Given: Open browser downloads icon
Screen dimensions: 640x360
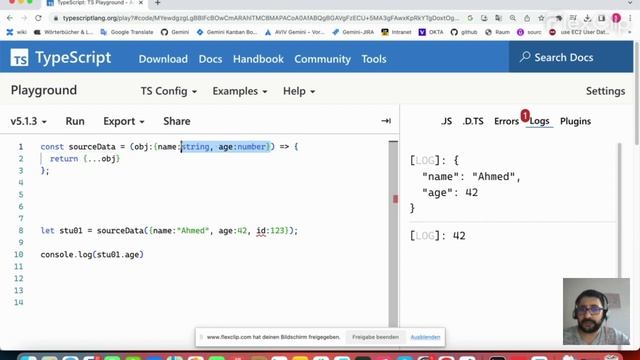Looking at the screenshot, I should pos(587,18).
